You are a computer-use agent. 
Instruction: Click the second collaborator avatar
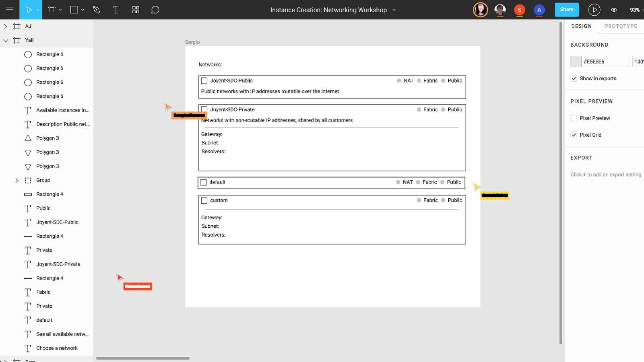[x=500, y=10]
